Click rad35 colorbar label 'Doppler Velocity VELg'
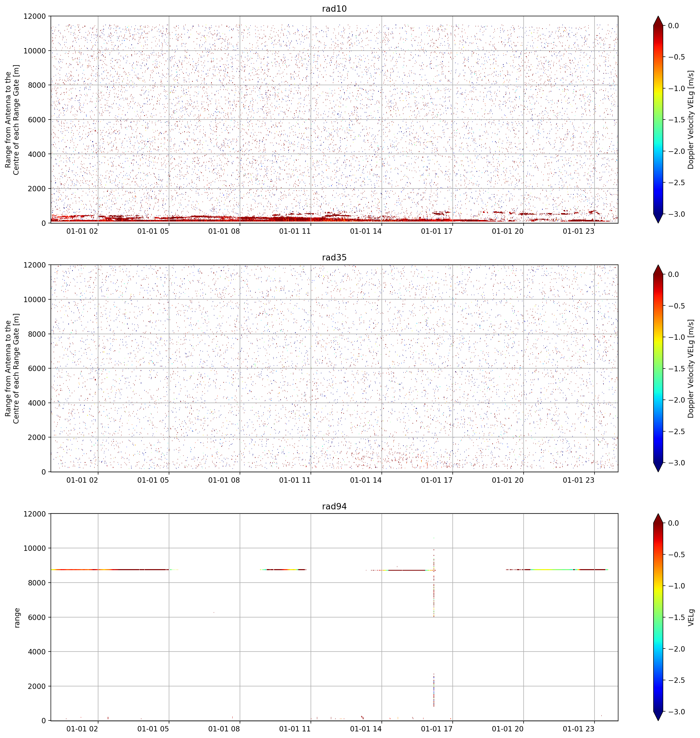 [x=691, y=368]
